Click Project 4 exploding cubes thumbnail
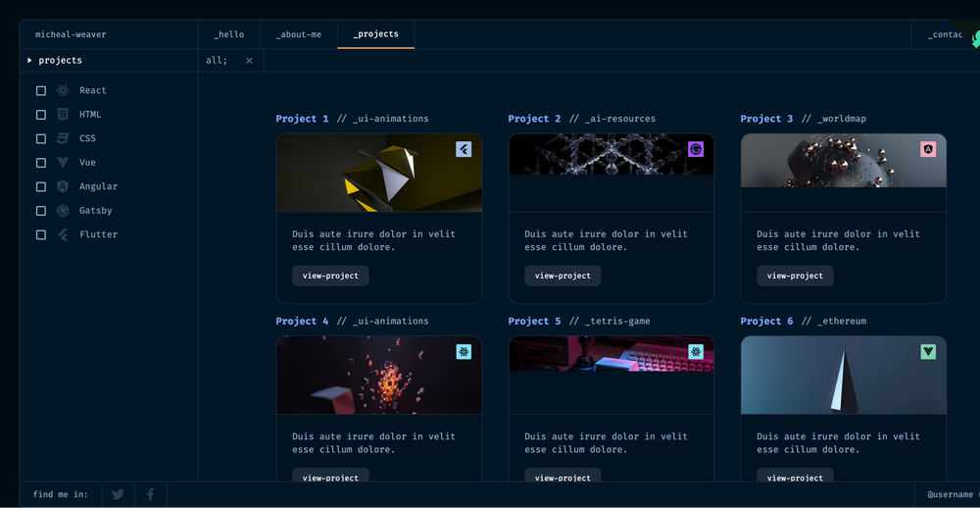Image resolution: width=980 pixels, height=508 pixels. pos(379,375)
